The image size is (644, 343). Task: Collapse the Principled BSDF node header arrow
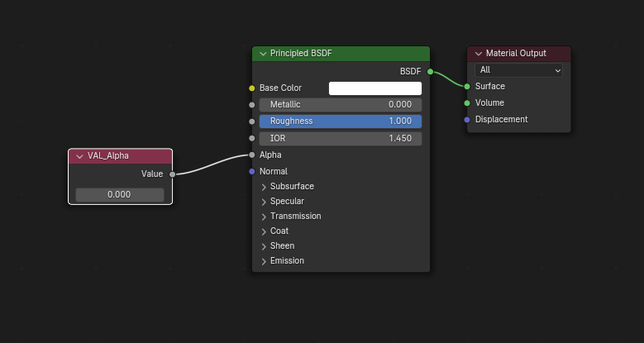click(263, 54)
